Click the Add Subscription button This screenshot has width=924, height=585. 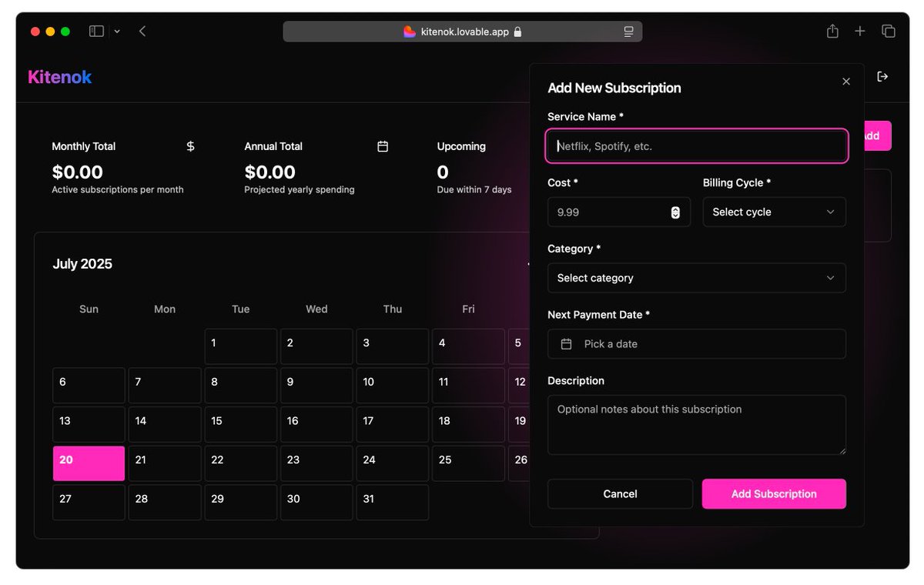pyautogui.click(x=774, y=494)
